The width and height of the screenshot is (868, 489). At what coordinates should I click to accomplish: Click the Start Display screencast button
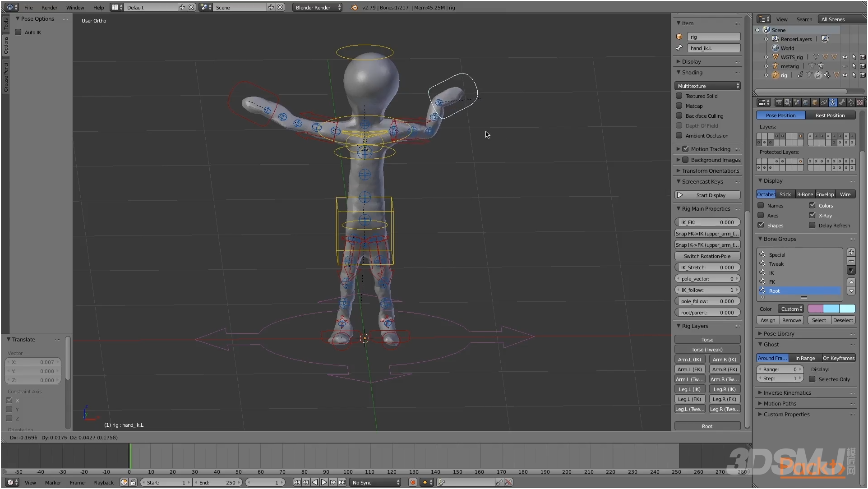[707, 195]
